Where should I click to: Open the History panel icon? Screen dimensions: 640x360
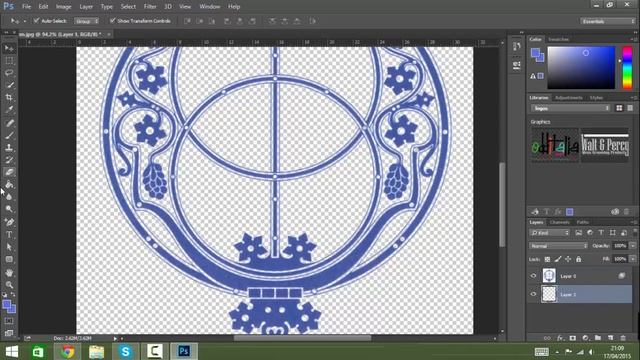click(x=517, y=47)
